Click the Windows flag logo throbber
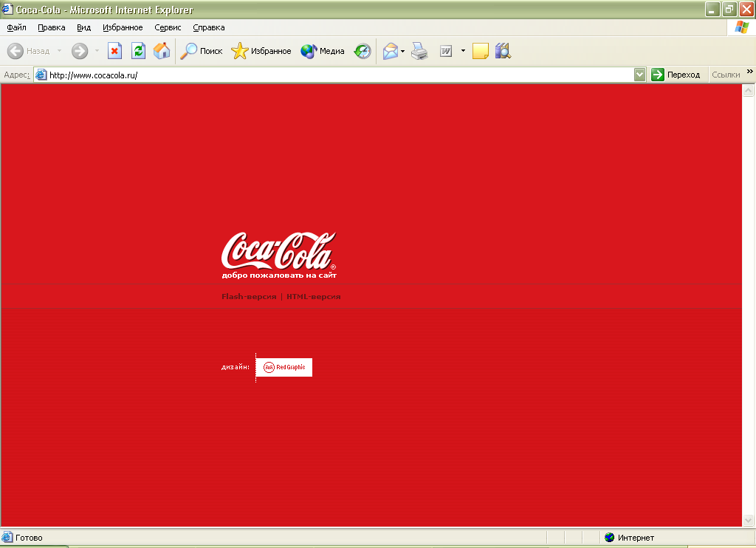This screenshot has width=756, height=548. click(741, 27)
